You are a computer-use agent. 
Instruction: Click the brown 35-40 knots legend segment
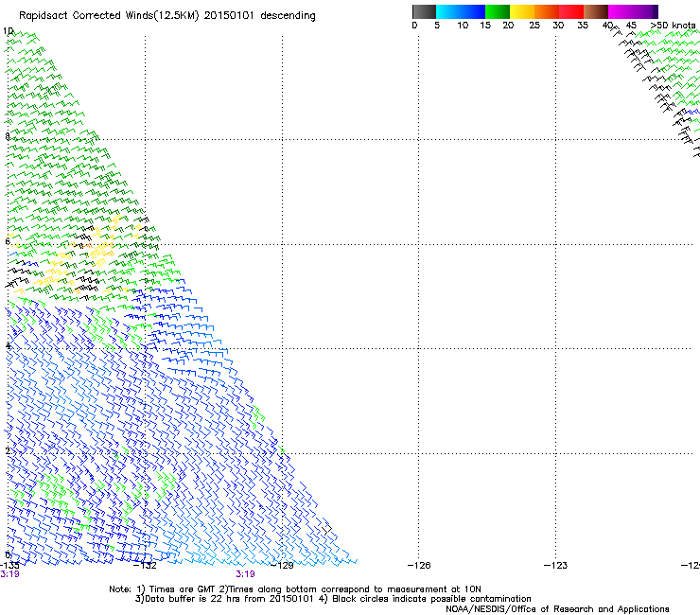596,11
